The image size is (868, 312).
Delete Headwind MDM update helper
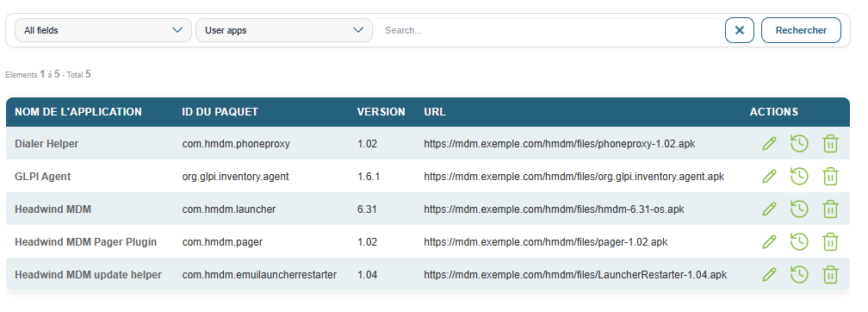point(830,275)
